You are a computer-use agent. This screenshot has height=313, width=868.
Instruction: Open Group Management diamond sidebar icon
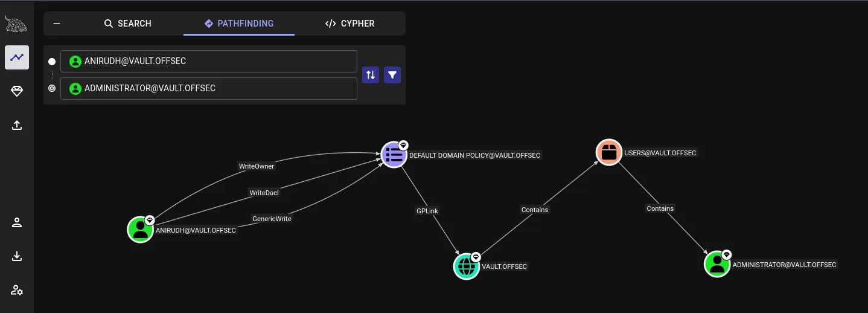coord(17,91)
